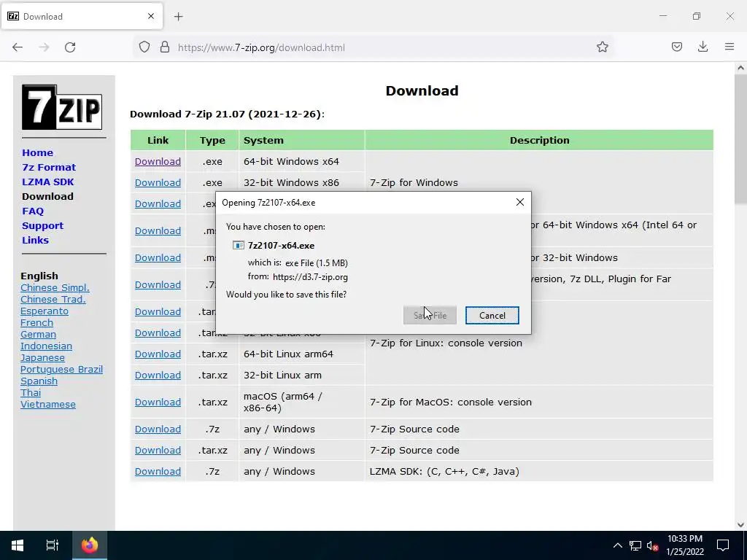Viewport: 747px width, 560px height.
Task: Open a new tab with the plus button
Action: 178,17
